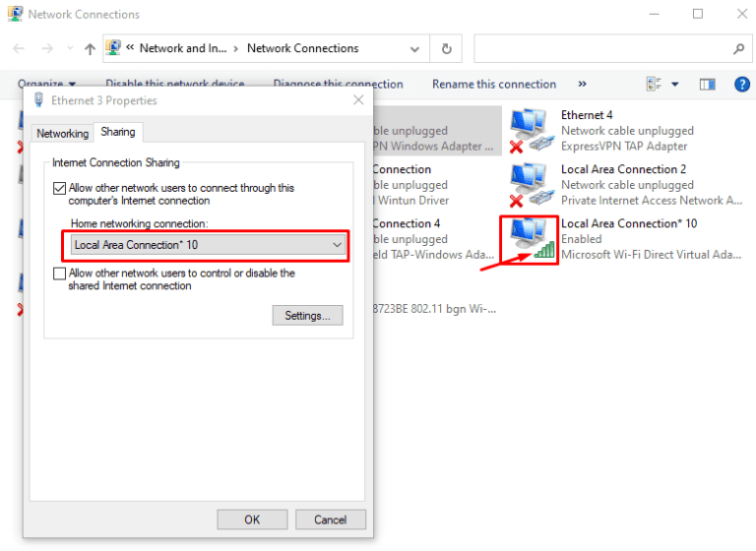Refresh the Network Connections view
Viewport: 756px width, 551px height.
(x=447, y=48)
